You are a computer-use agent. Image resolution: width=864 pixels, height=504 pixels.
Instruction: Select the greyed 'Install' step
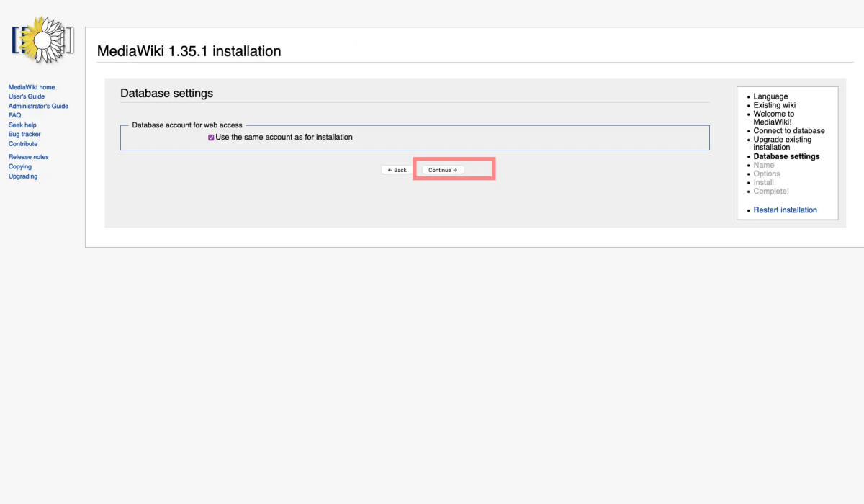(764, 182)
